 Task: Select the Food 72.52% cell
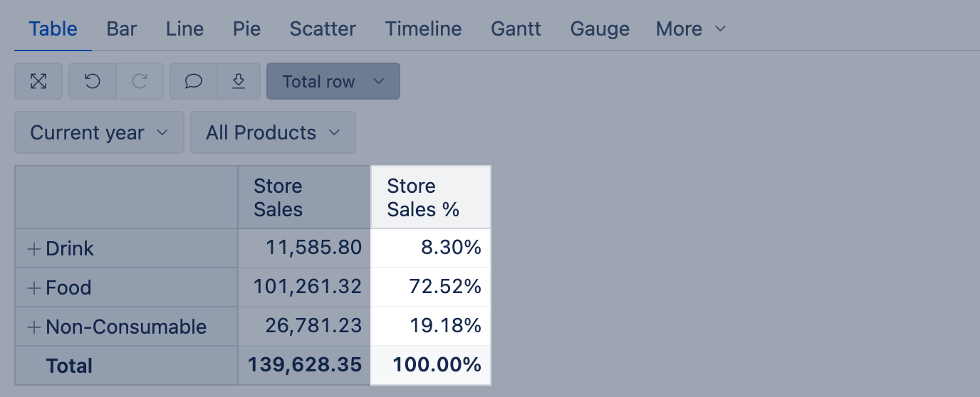(431, 287)
